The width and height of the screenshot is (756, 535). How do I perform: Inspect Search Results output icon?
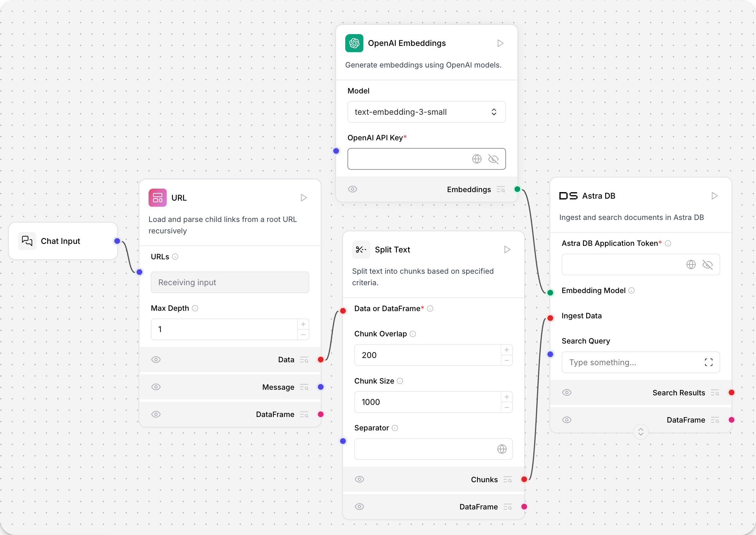[x=715, y=393]
